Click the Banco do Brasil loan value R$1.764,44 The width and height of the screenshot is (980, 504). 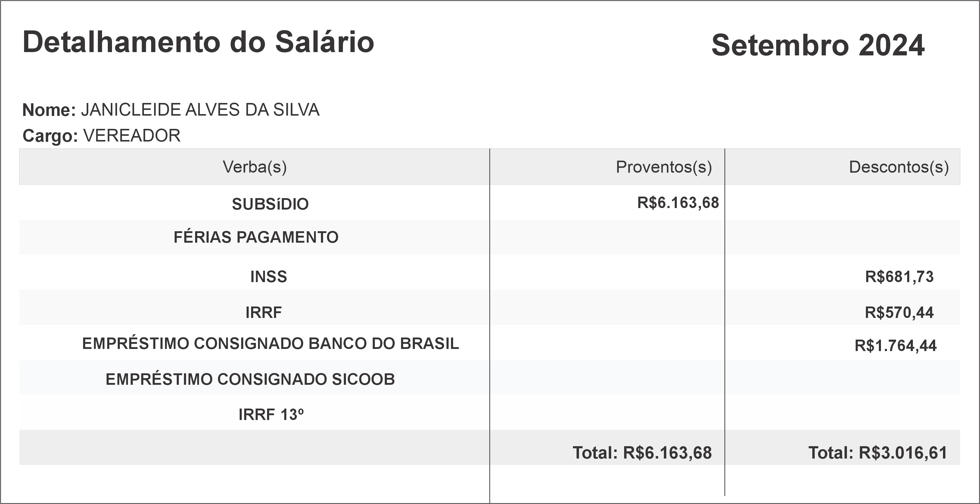895,346
